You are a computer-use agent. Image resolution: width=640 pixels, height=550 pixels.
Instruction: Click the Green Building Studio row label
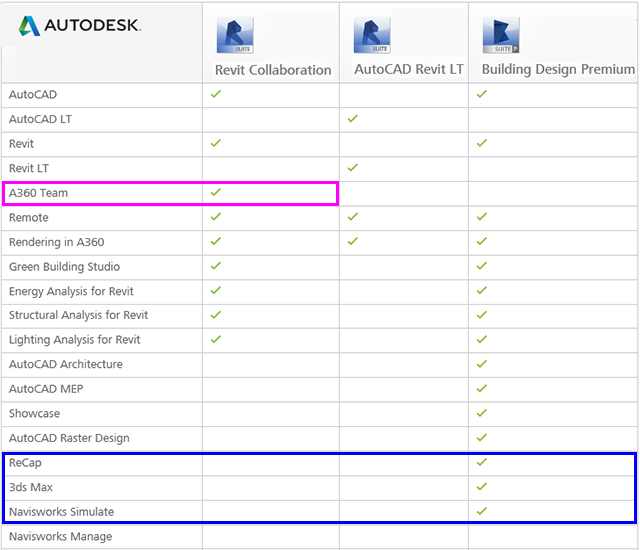pos(64,266)
